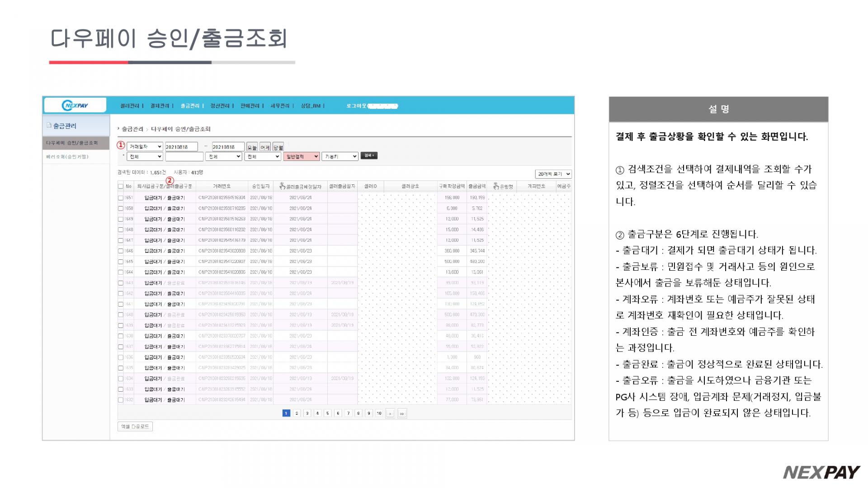Check the checkbox for row No 1649
Screen dimensions: 868x488
click(x=121, y=219)
